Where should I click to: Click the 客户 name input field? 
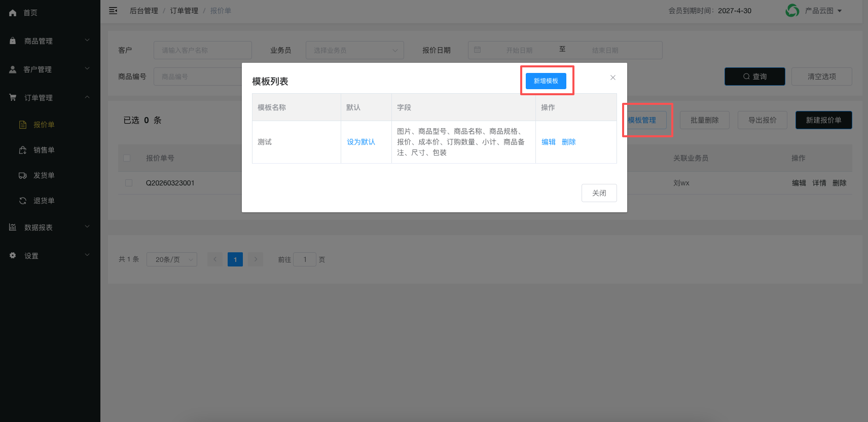point(203,50)
